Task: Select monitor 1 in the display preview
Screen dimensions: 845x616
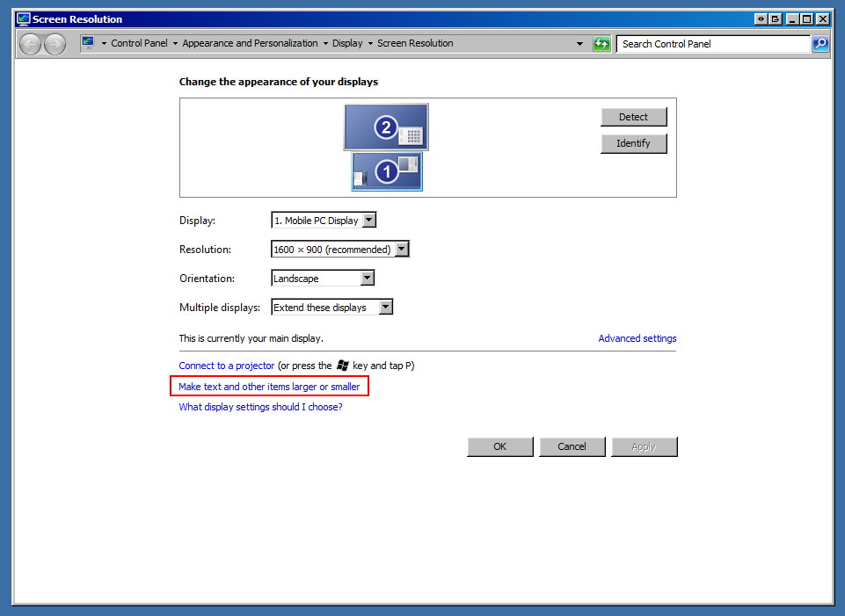Action: (x=387, y=171)
